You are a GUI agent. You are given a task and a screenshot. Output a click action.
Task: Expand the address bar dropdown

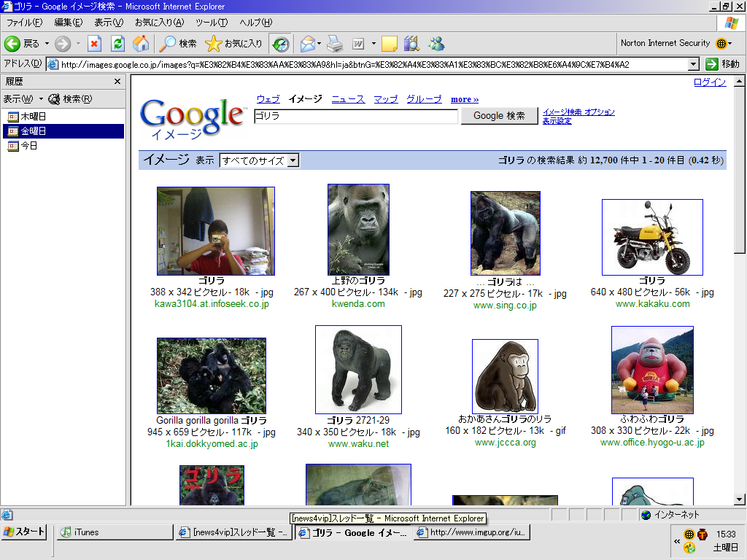click(694, 64)
